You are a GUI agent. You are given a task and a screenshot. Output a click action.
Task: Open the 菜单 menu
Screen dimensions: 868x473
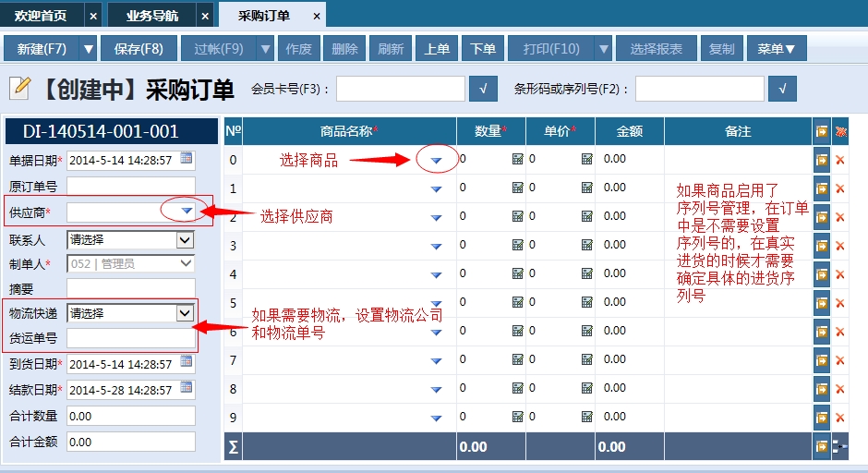coord(776,49)
